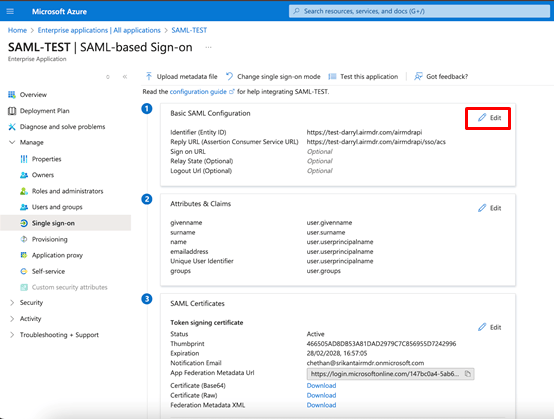Open Diagnose and solve problems icon
The width and height of the screenshot is (554, 420).
tap(12, 126)
